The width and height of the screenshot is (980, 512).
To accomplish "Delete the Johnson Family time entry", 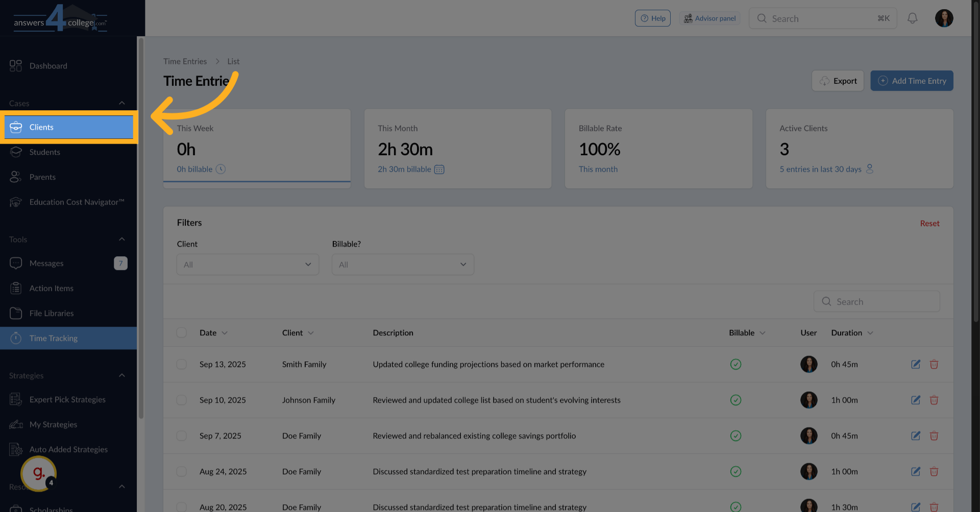I will pyautogui.click(x=934, y=400).
